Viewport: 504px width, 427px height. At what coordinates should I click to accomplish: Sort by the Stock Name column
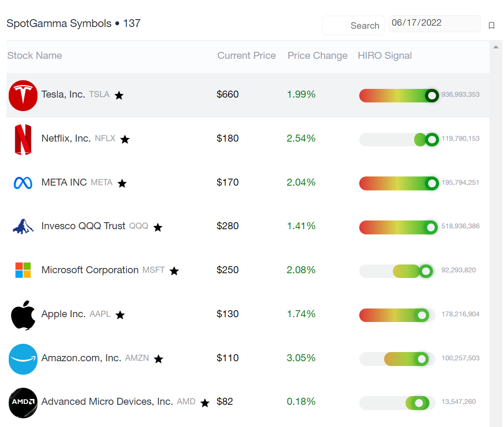[x=35, y=56]
